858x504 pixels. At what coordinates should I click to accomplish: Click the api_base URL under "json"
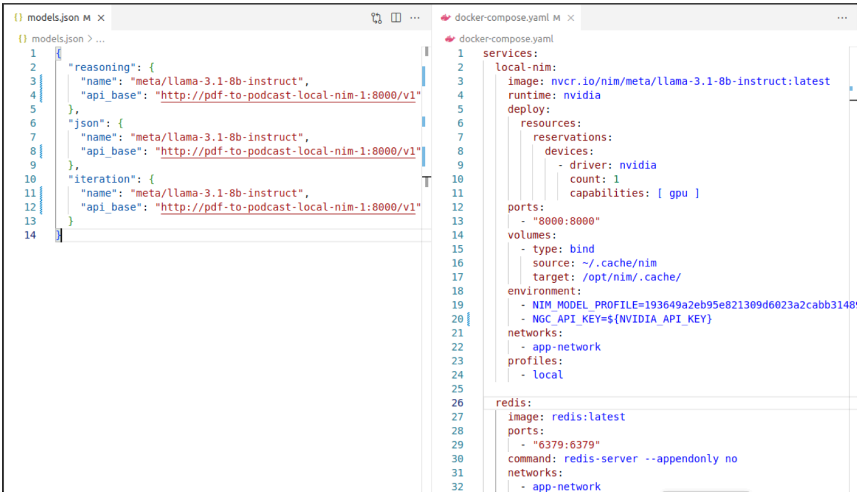coord(288,151)
